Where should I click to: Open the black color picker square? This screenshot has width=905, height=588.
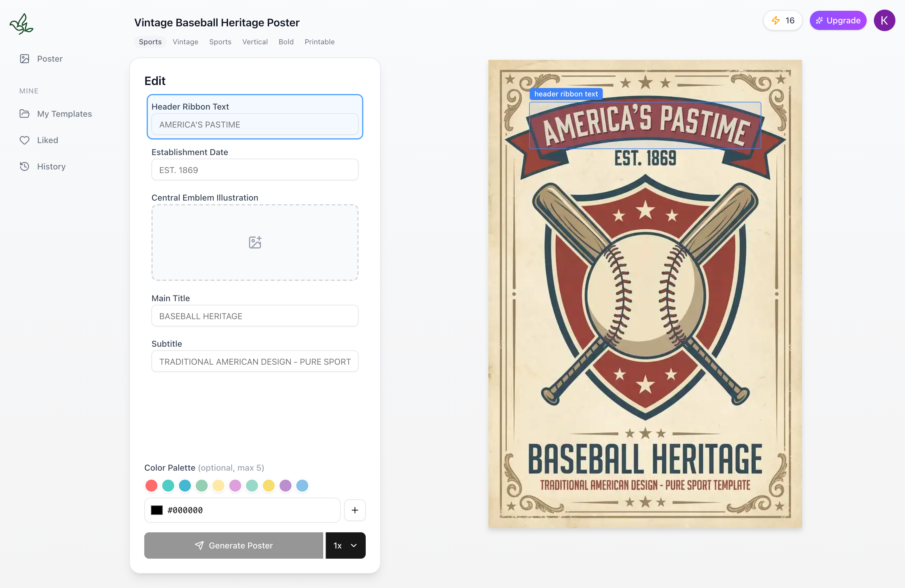coord(157,510)
